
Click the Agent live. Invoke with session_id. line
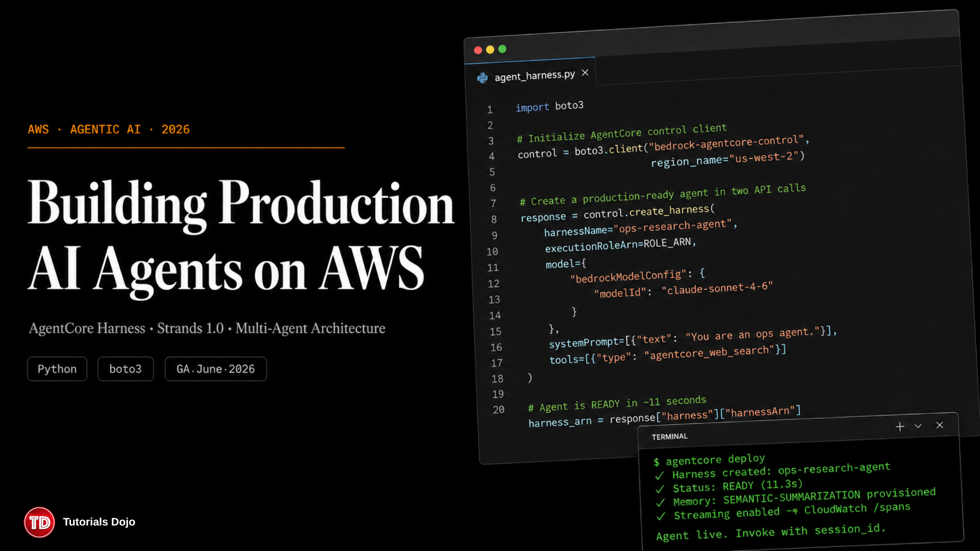771,533
